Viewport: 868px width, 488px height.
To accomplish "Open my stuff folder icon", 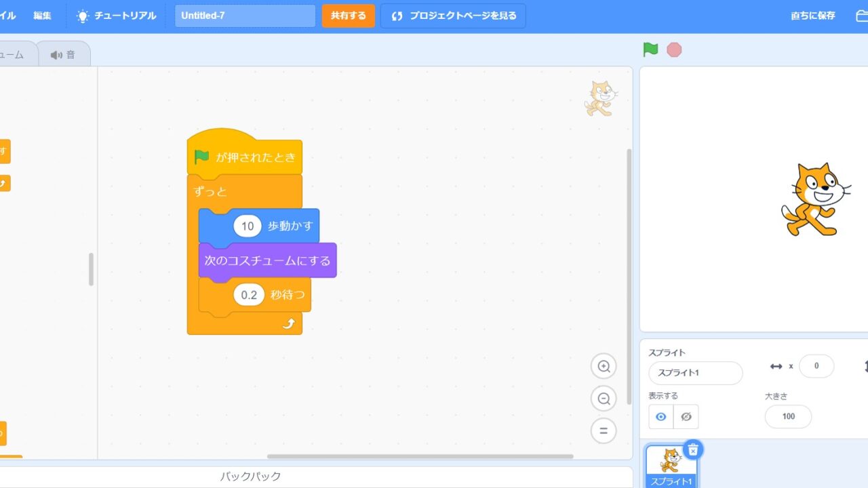I will pos(862,16).
